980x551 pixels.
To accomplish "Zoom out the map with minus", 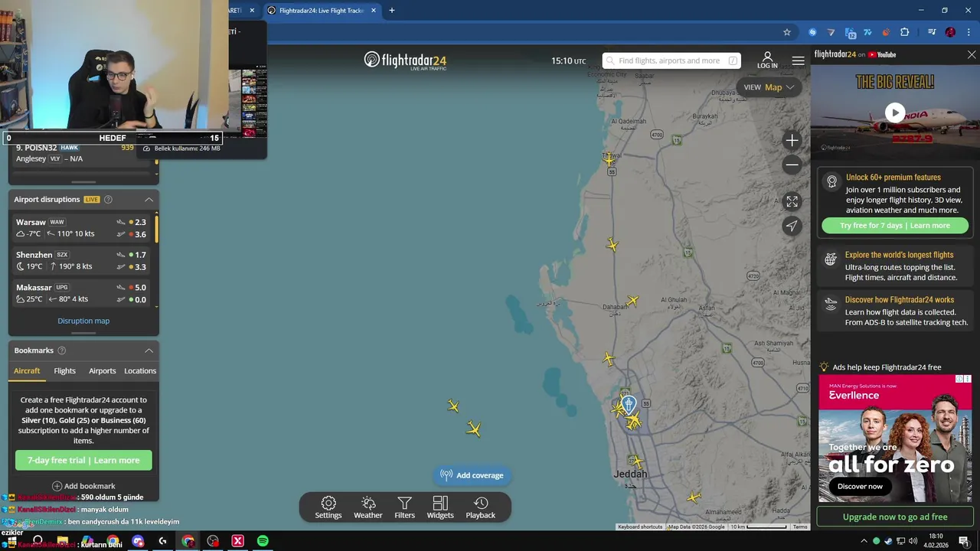I will 792,165.
